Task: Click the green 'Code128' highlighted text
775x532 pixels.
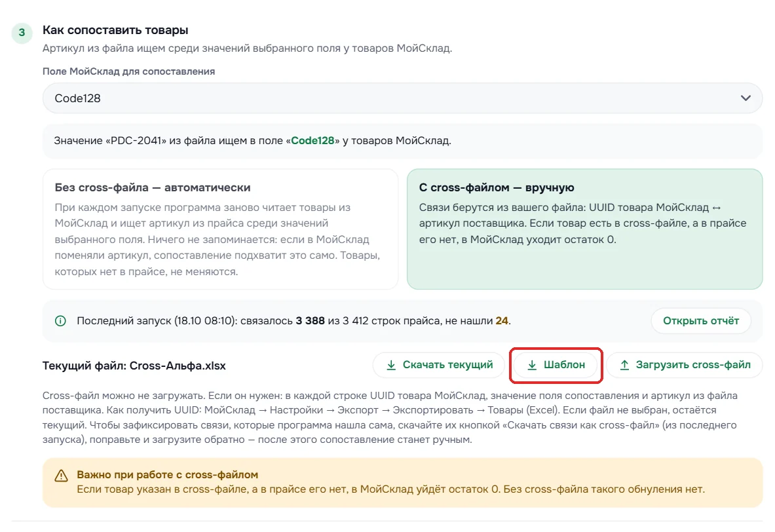Action: click(x=312, y=140)
